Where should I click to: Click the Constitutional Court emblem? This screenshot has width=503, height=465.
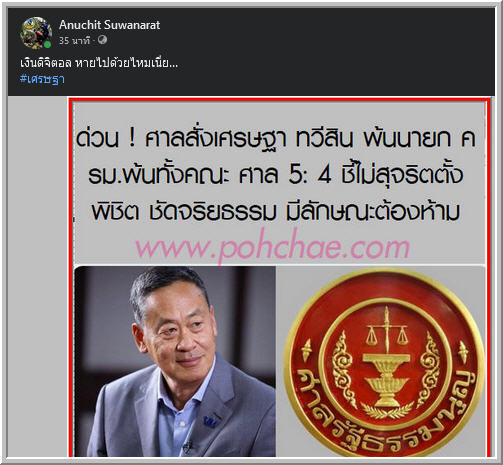point(384,363)
